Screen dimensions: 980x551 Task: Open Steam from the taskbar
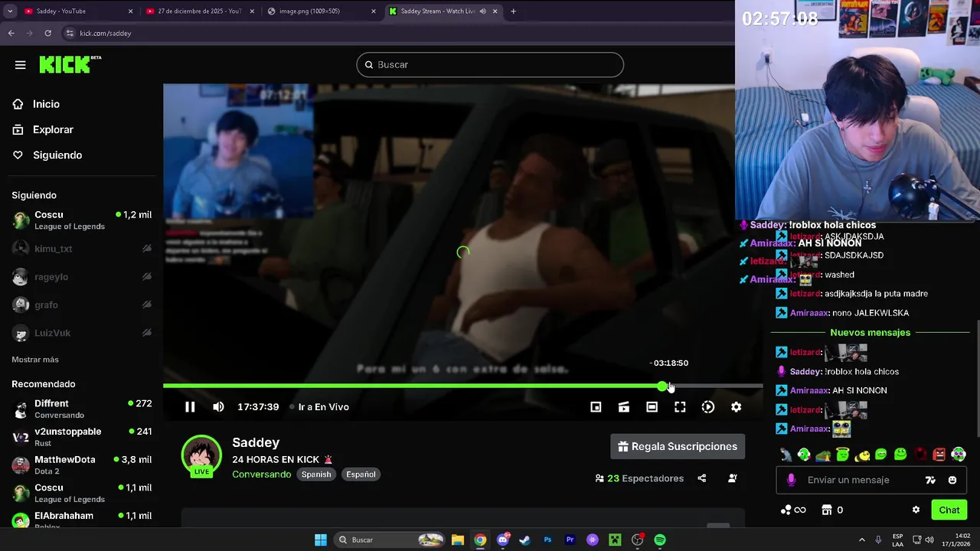524,540
